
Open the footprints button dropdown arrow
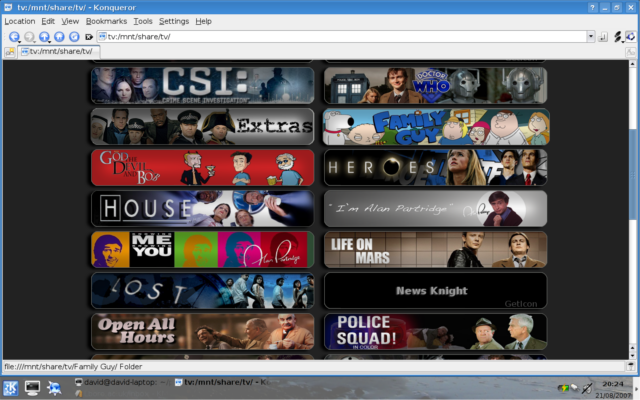pos(622,41)
